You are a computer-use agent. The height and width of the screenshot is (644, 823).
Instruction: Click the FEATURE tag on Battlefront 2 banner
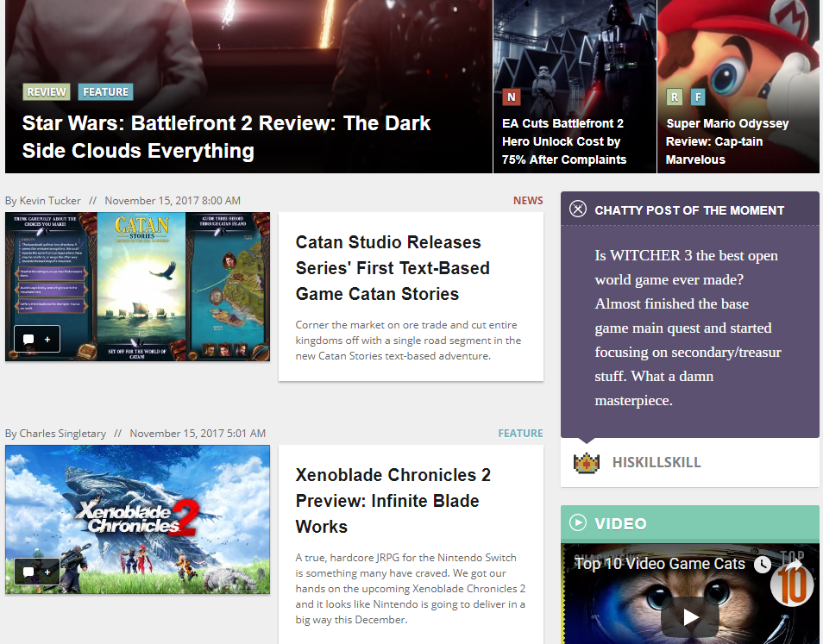pos(105,91)
